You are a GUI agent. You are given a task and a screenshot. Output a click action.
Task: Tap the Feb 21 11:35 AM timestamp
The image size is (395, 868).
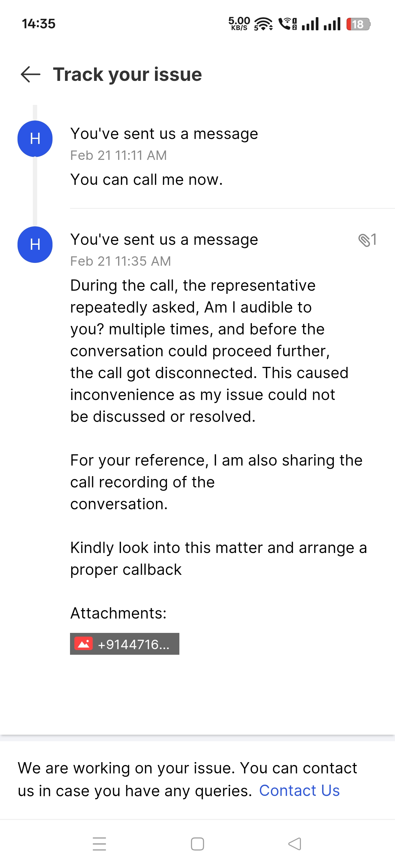tap(120, 261)
